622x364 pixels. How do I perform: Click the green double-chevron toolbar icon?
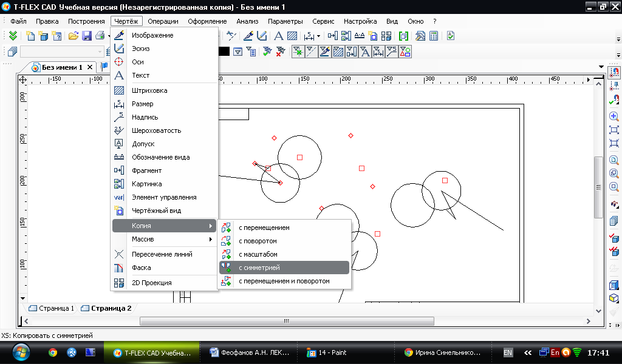tap(13, 36)
